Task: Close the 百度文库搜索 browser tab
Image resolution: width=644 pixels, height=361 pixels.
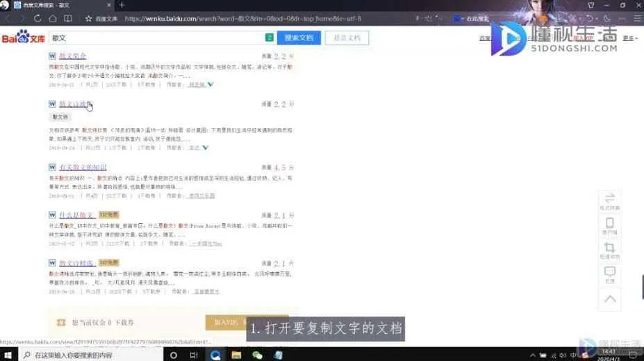Action: click(x=109, y=5)
